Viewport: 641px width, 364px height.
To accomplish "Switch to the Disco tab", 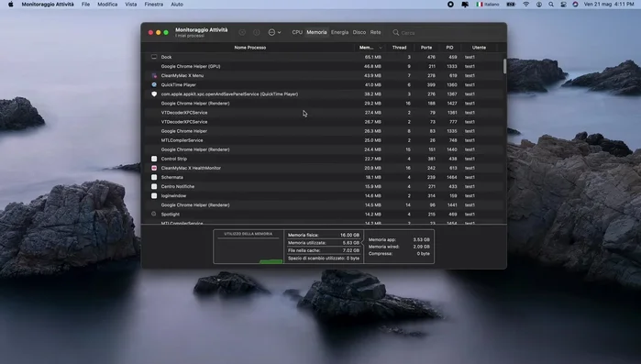I will [359, 32].
